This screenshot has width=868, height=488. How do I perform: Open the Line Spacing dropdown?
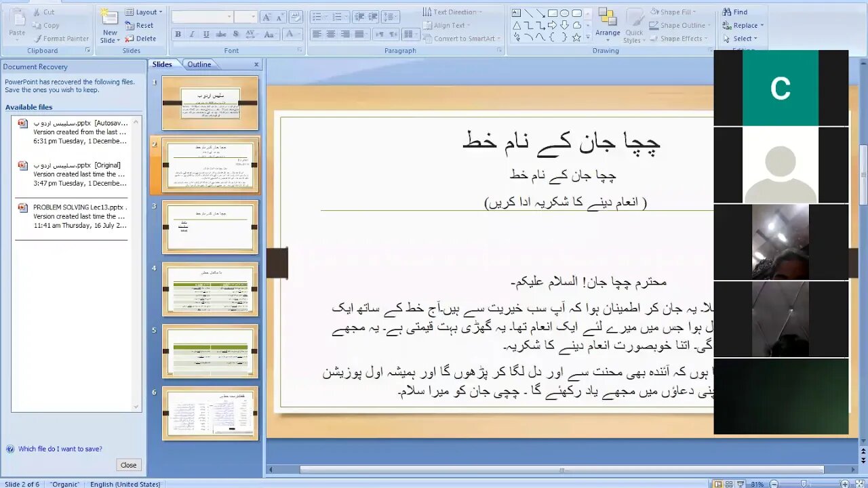(x=390, y=16)
